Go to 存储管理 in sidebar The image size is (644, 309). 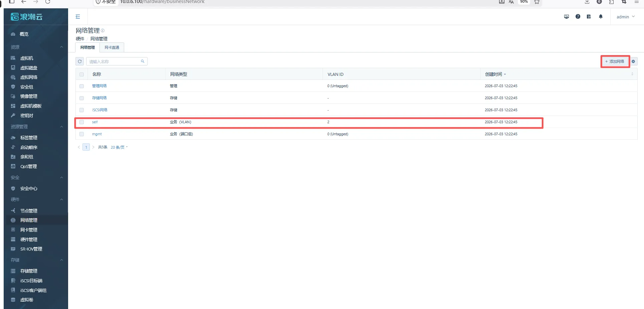coord(29,271)
